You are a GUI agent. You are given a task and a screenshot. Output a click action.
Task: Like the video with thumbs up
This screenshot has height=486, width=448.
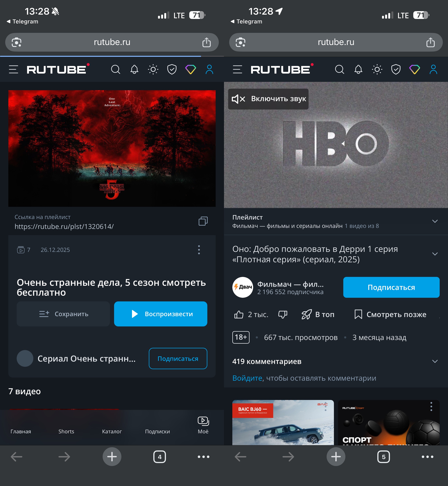coord(239,314)
